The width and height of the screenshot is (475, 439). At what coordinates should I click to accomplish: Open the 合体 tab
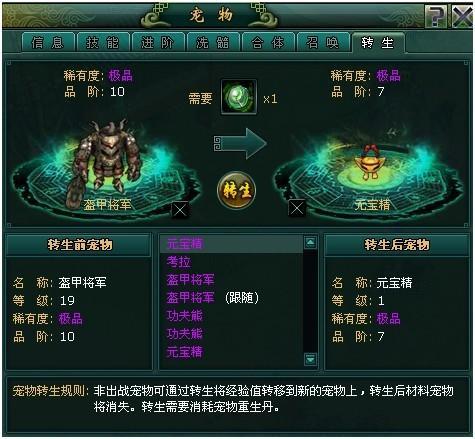pyautogui.click(x=268, y=43)
